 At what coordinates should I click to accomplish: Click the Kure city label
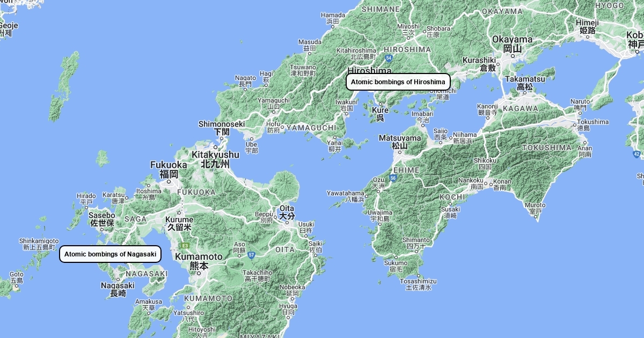tap(380, 111)
